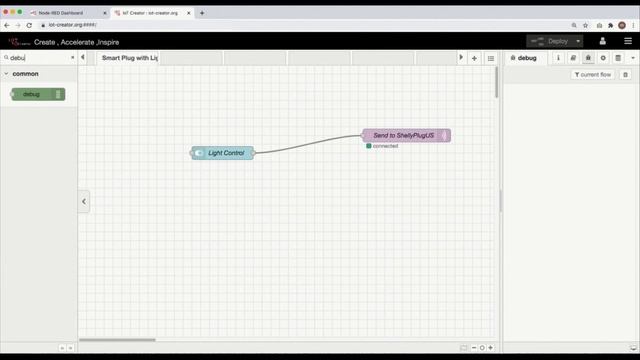Clear the palette search box
Screen dimensions: 640x360
click(x=73, y=58)
